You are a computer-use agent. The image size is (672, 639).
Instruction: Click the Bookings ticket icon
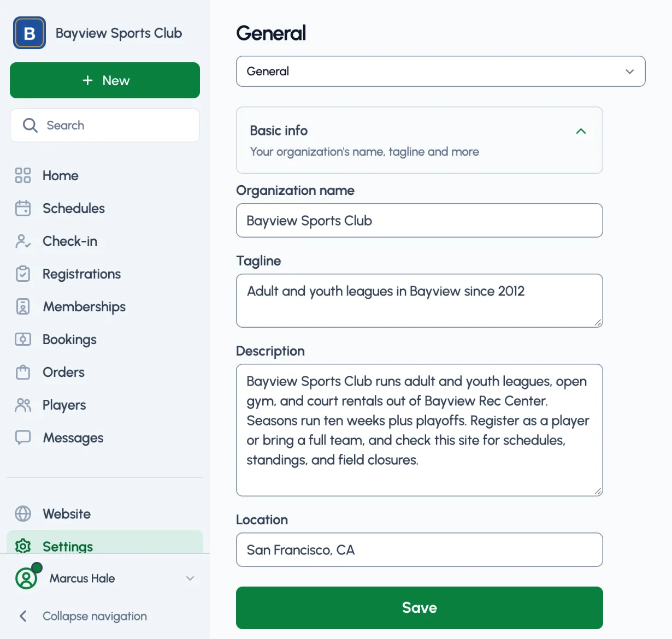[23, 339]
